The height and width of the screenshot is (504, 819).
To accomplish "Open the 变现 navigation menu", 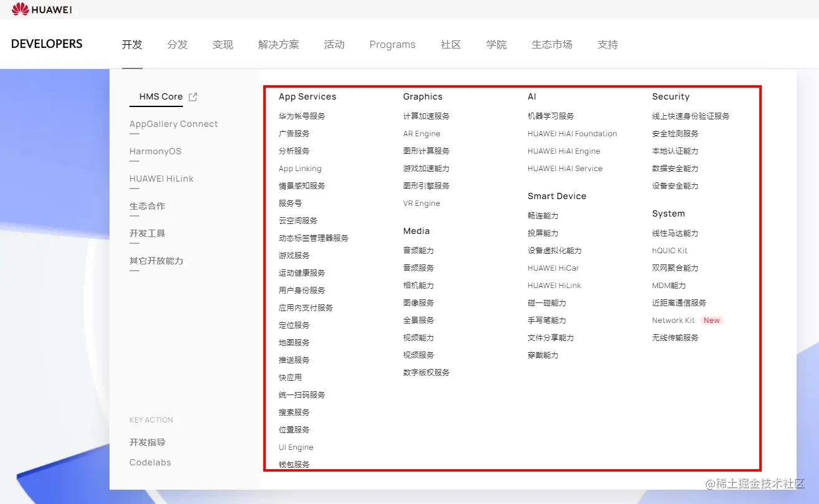I will (x=223, y=45).
